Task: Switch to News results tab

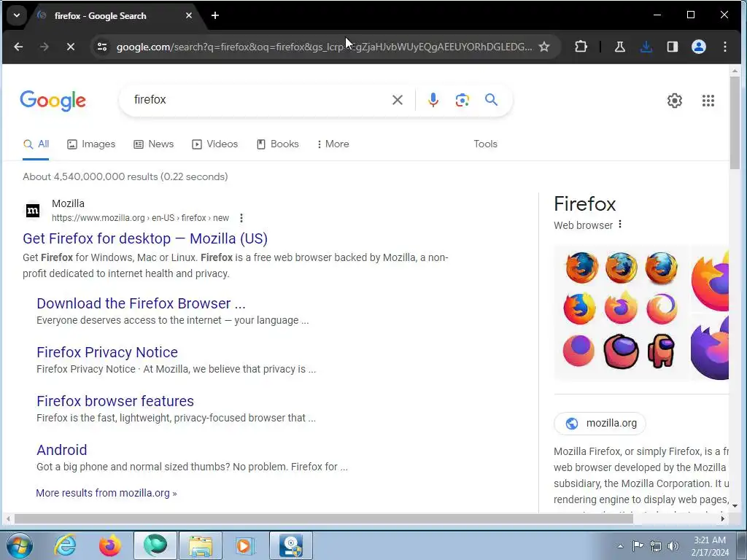Action: [x=153, y=144]
